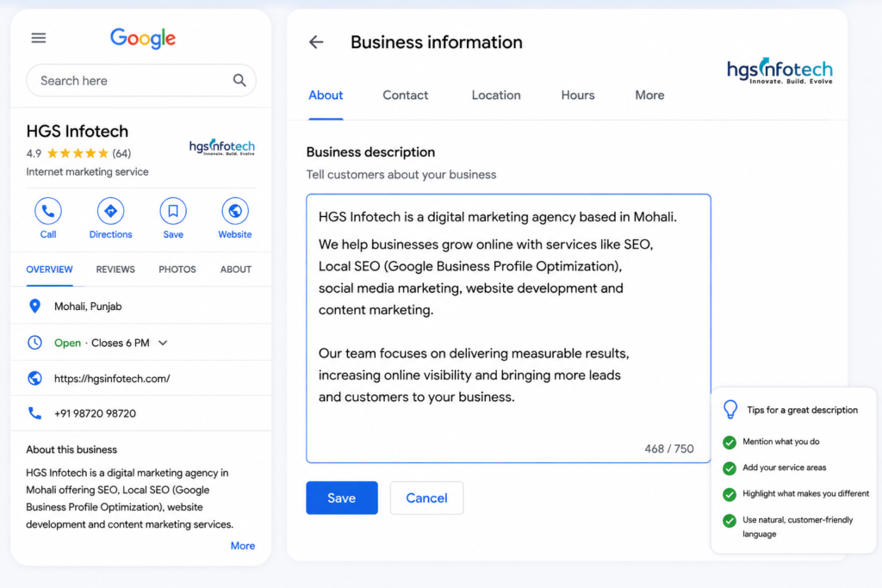Click the Open status text
The image size is (882, 588).
[67, 343]
